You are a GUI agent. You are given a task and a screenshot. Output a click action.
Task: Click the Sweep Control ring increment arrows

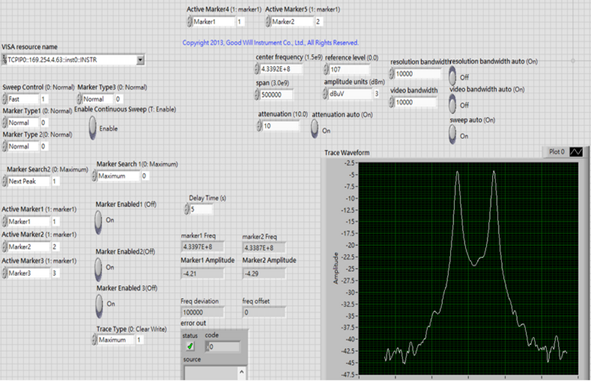[x=5, y=99]
